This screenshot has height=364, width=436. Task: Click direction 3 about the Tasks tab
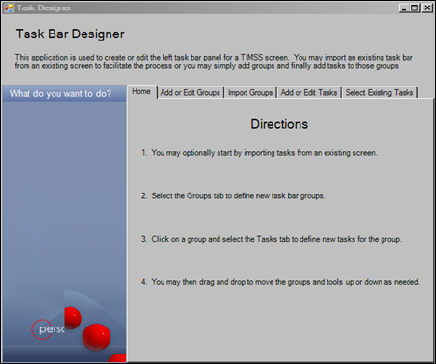click(x=271, y=239)
